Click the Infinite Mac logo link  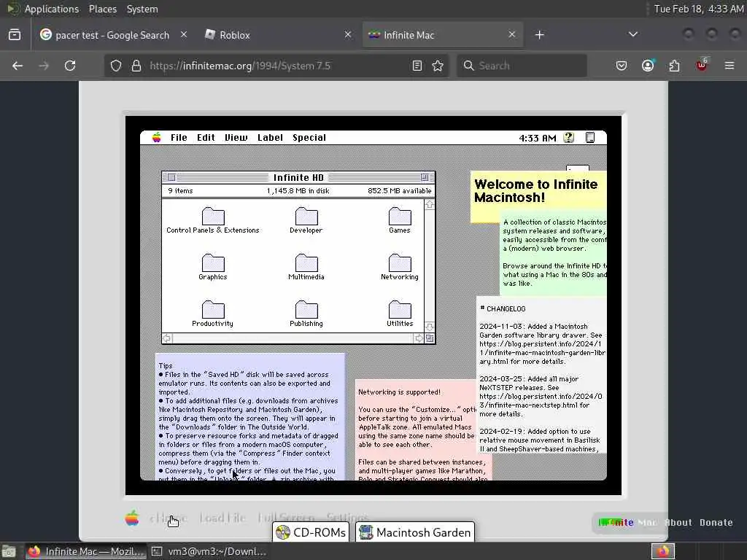pos(627,522)
